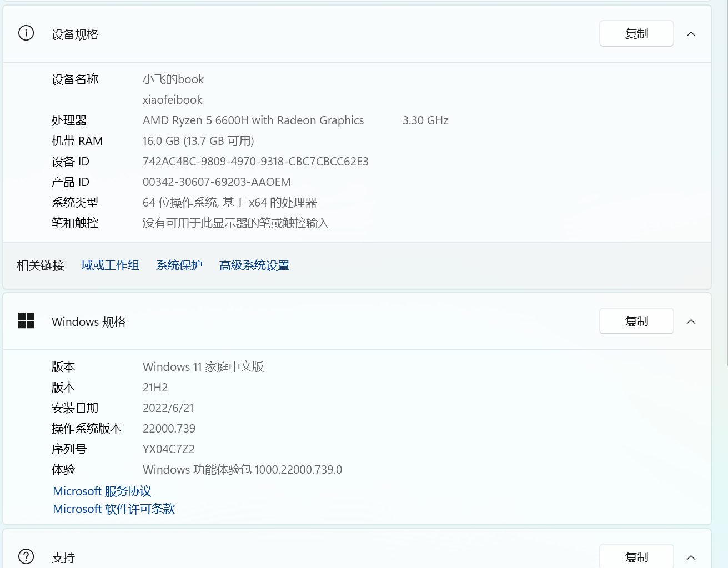Click the 机带 RAM label
The width and height of the screenshot is (728, 568).
click(77, 141)
